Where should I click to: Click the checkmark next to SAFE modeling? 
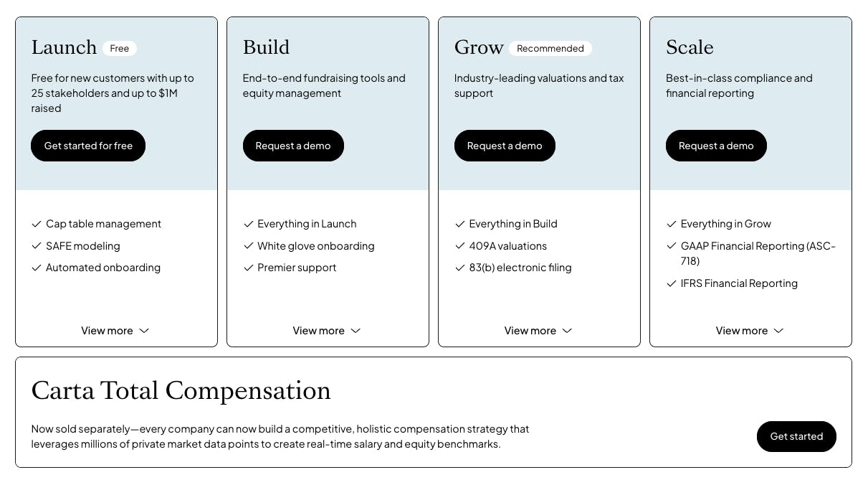pyautogui.click(x=37, y=246)
